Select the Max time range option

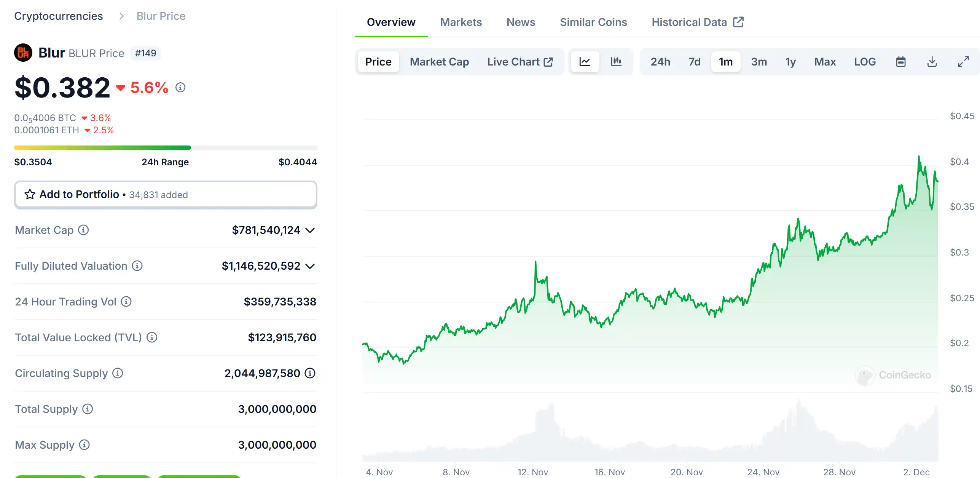tap(825, 62)
